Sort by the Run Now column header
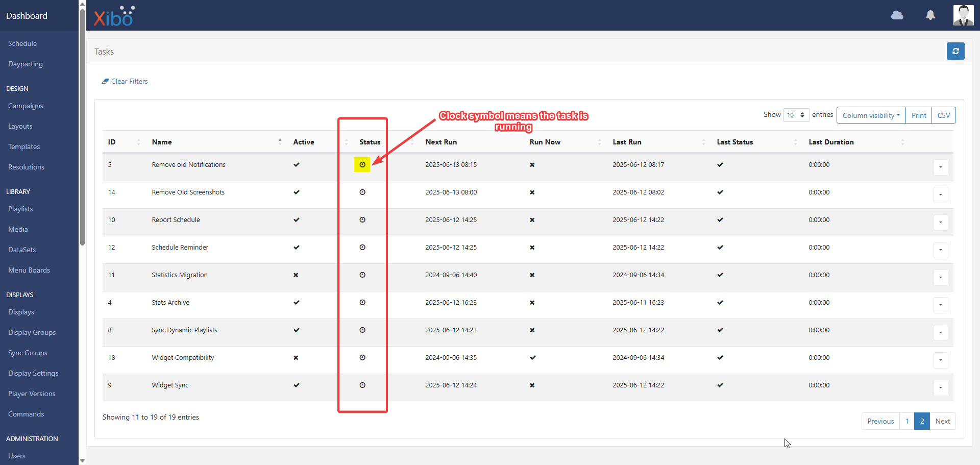980x465 pixels. tap(565, 142)
